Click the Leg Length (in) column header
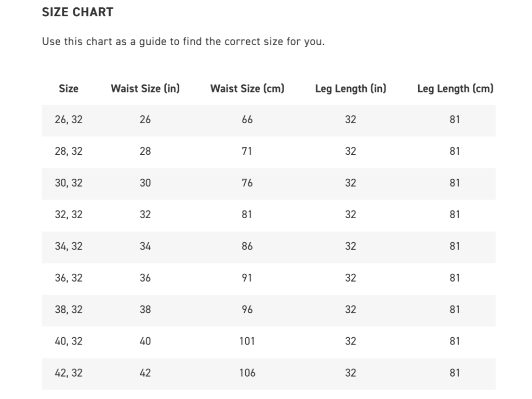532x399 pixels. (351, 88)
